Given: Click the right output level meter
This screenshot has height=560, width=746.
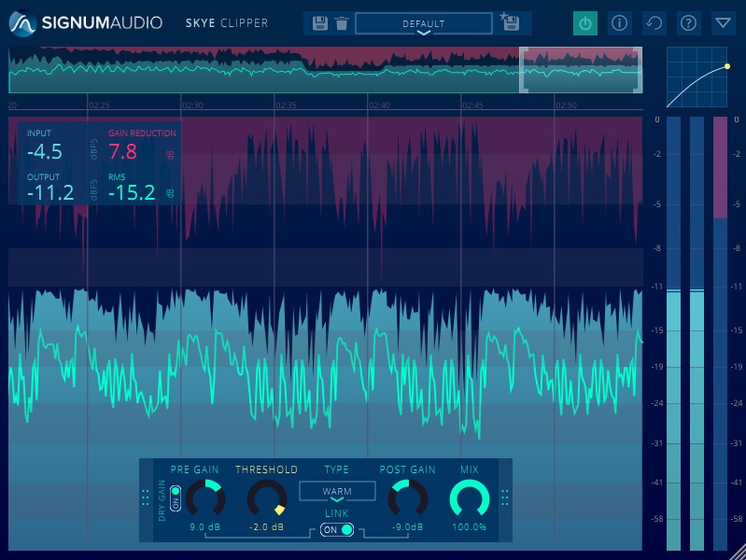Looking at the screenshot, I should click(697, 333).
